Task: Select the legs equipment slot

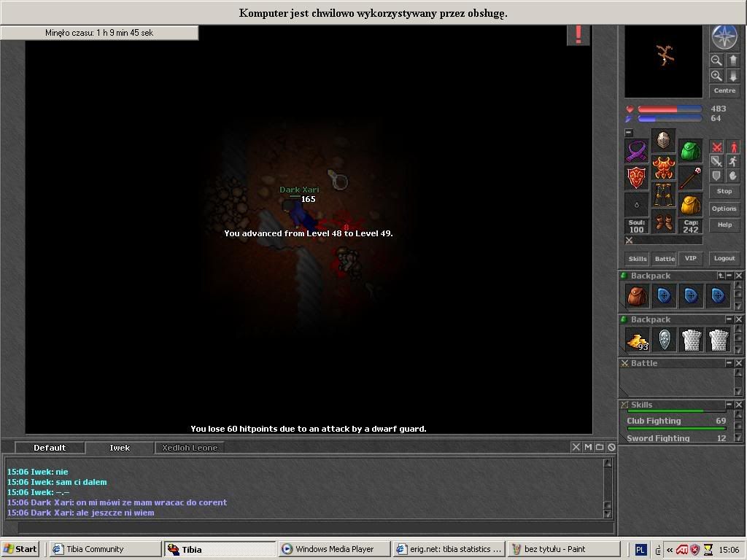Action: point(663,194)
